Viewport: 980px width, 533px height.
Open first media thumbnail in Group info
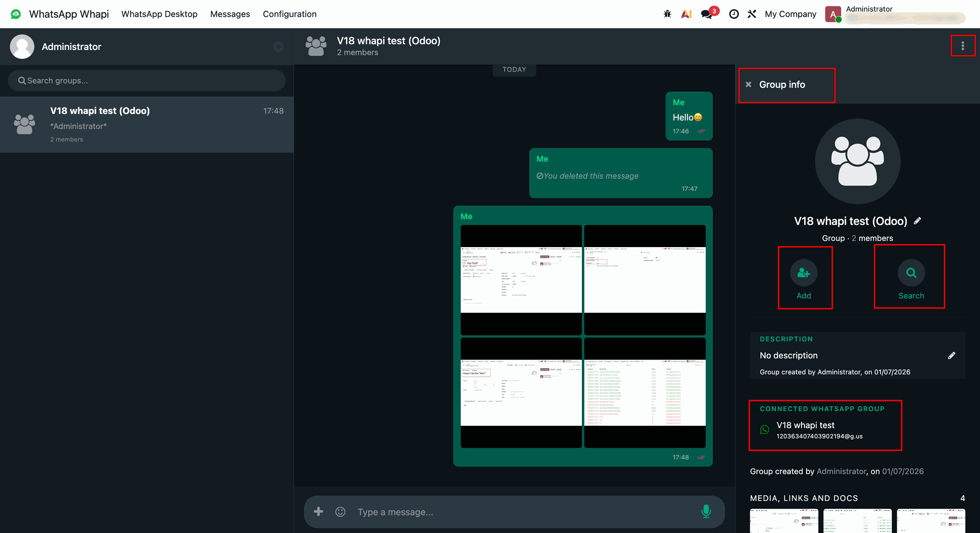pyautogui.click(x=784, y=521)
